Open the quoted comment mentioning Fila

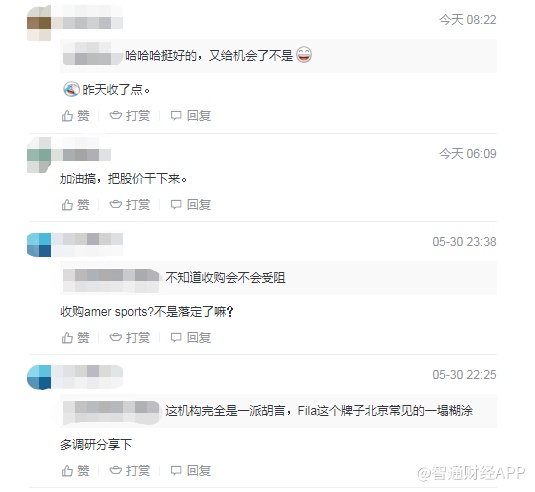[x=278, y=410]
